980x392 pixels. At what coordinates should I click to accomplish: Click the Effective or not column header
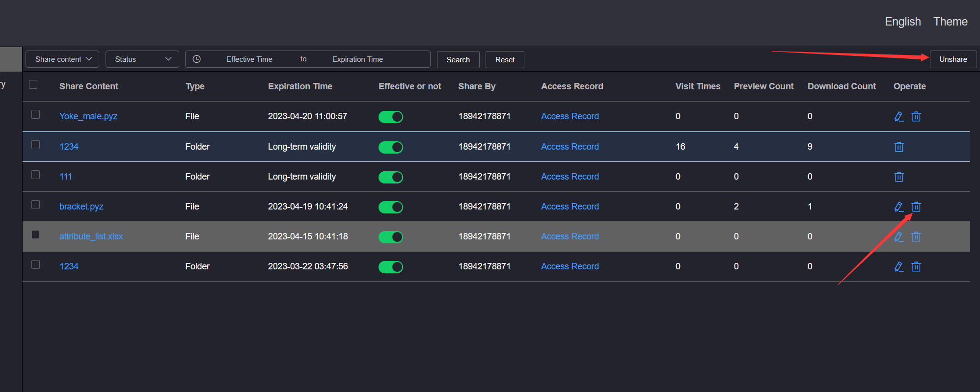(x=410, y=86)
